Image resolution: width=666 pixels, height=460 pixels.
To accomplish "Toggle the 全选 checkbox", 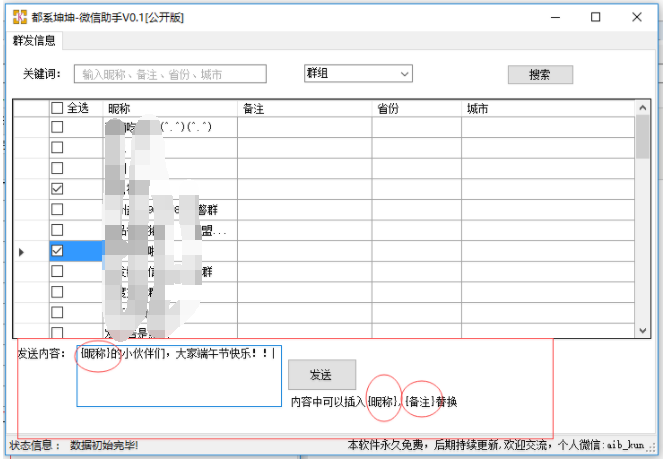I will 57,108.
